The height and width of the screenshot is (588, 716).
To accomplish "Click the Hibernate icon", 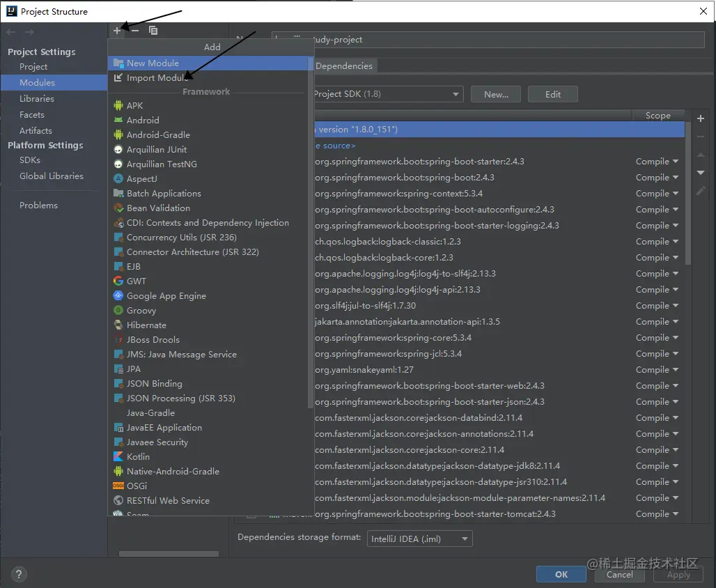I will [x=118, y=325].
